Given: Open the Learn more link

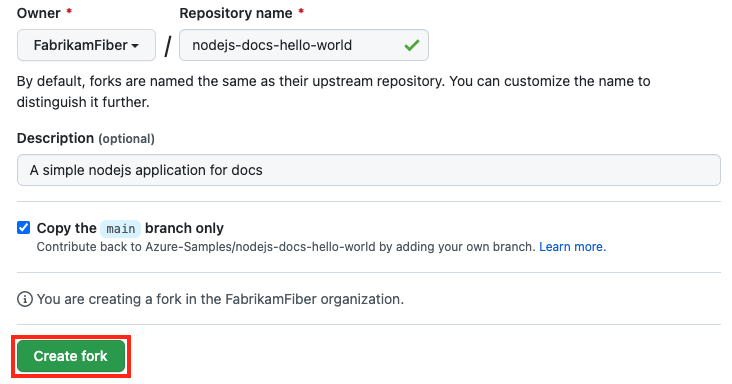Looking at the screenshot, I should (572, 247).
